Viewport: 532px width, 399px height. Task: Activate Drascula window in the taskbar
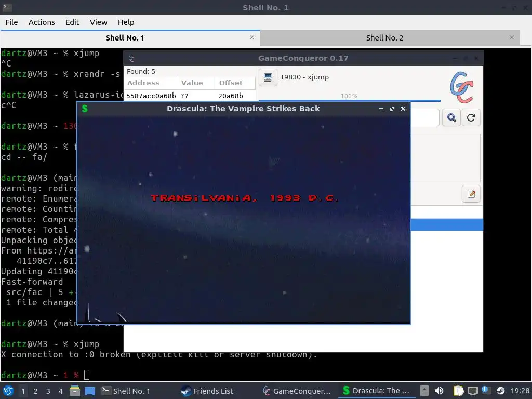point(376,391)
